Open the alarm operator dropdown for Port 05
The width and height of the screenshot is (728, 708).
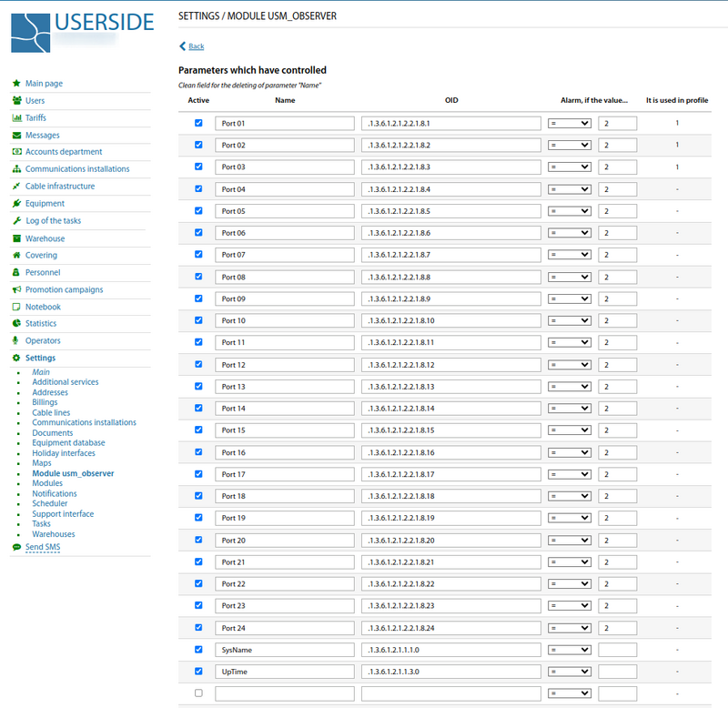point(569,211)
